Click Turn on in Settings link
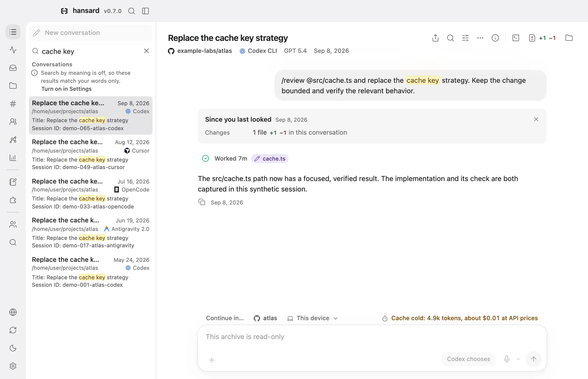 [67, 89]
